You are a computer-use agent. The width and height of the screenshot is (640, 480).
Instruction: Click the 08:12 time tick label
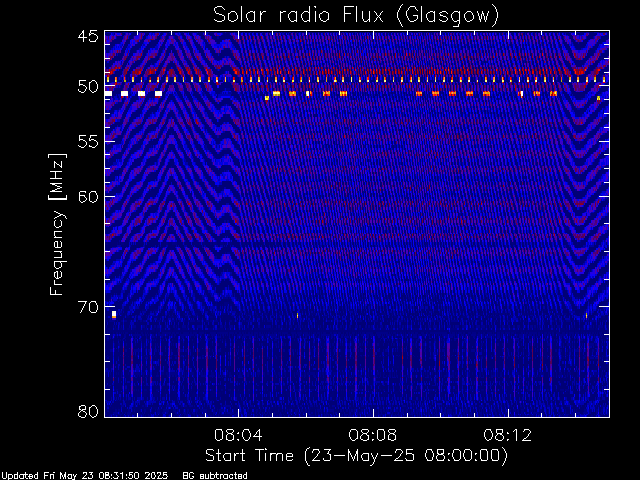[x=508, y=435]
